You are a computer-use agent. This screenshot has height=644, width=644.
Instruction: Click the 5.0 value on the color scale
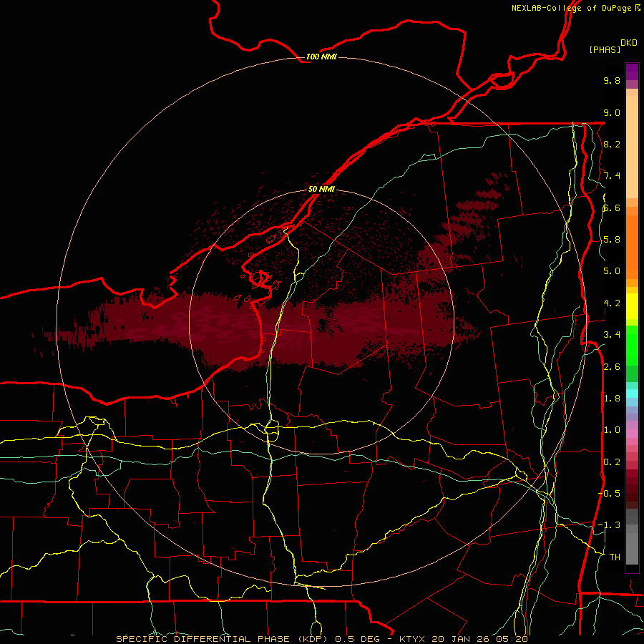(612, 271)
